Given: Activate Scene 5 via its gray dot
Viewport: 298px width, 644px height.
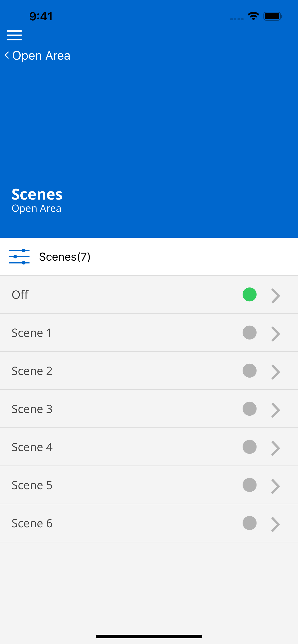Looking at the screenshot, I should 250,485.
